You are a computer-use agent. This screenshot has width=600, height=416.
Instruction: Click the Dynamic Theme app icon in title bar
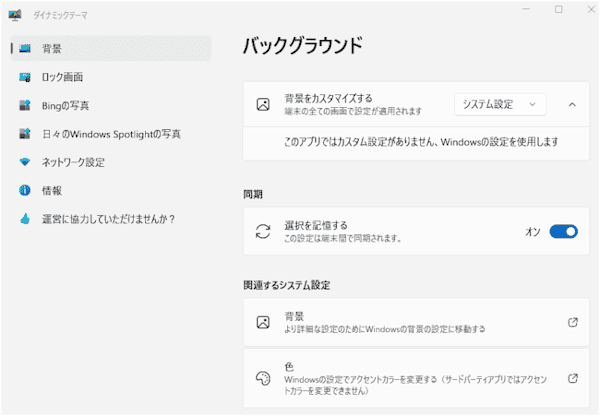pos(15,15)
